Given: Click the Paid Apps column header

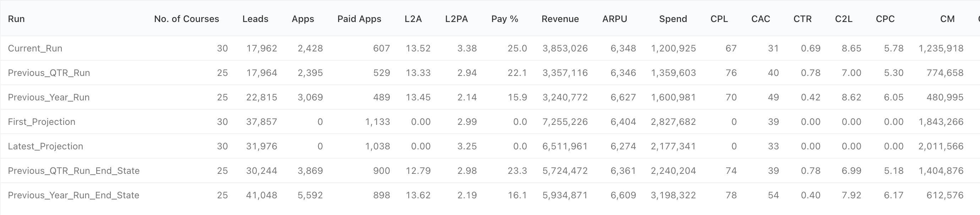Looking at the screenshot, I should [359, 19].
